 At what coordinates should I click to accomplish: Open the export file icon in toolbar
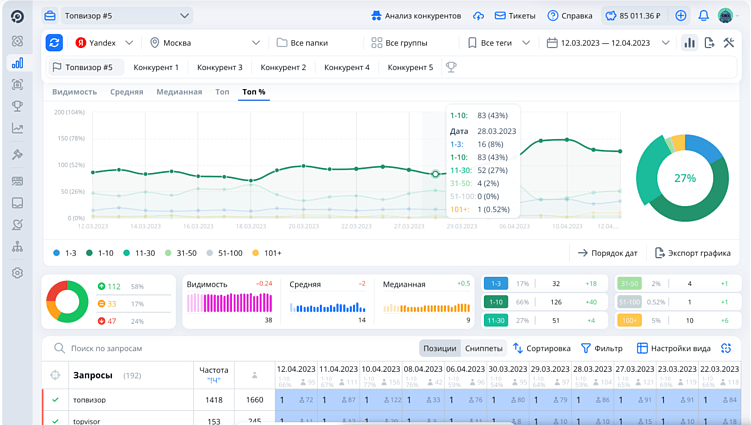point(709,43)
